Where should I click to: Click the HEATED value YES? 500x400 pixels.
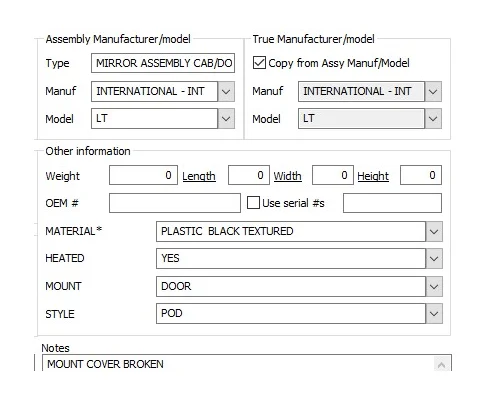click(x=170, y=258)
